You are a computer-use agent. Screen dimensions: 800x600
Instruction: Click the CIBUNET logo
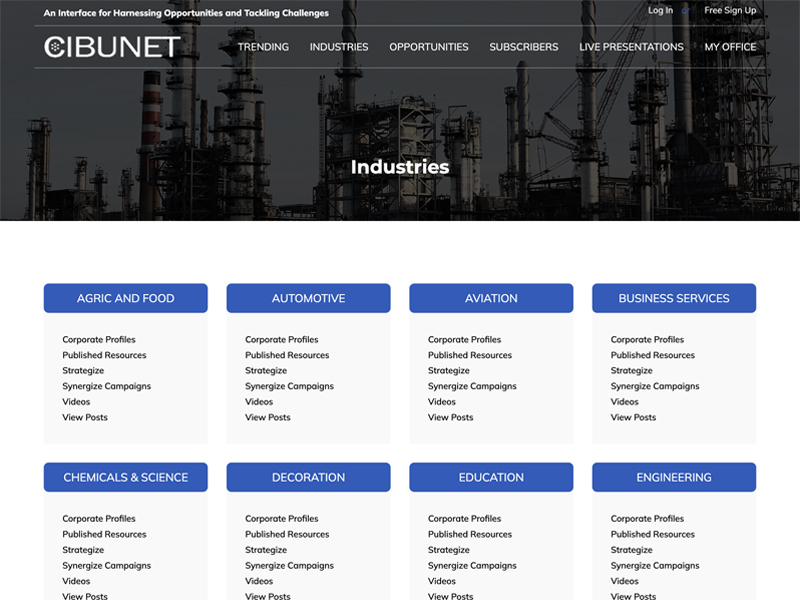(x=112, y=47)
